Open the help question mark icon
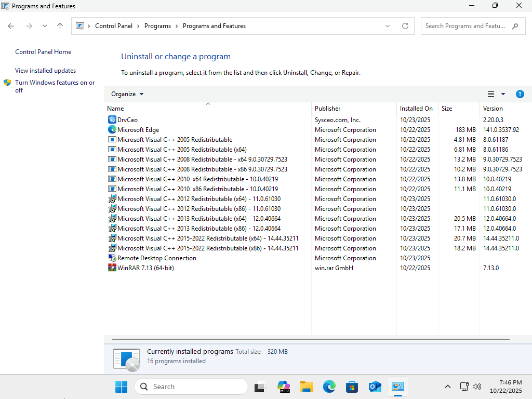The image size is (532, 399). [520, 94]
